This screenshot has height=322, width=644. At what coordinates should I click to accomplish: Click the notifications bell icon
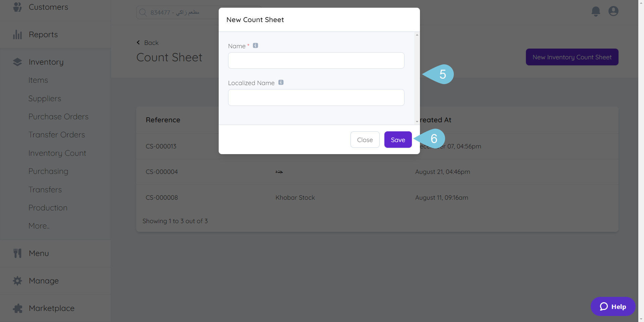596,11
